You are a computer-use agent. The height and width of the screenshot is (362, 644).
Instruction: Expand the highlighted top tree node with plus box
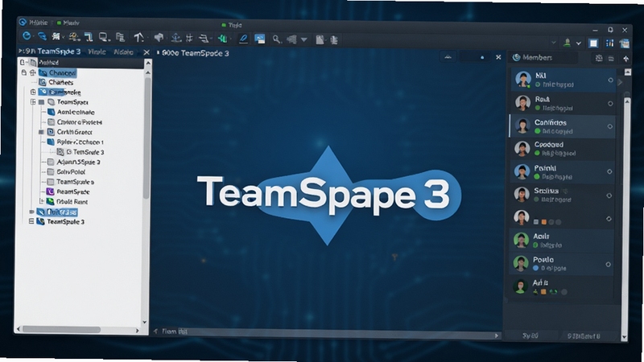tap(32, 72)
